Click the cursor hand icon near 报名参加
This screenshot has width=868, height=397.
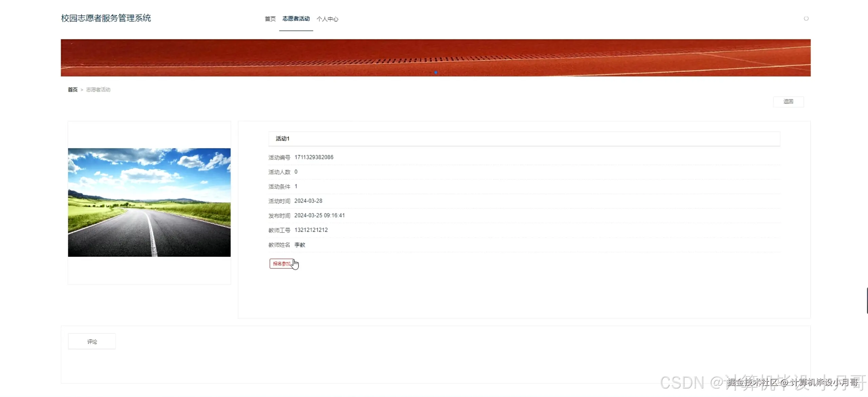295,265
